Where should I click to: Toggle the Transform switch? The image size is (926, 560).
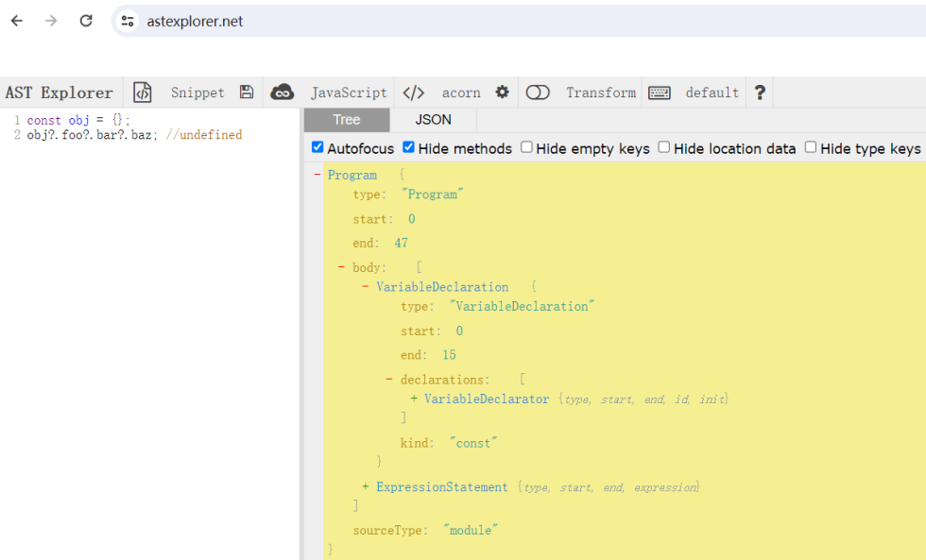pos(538,93)
